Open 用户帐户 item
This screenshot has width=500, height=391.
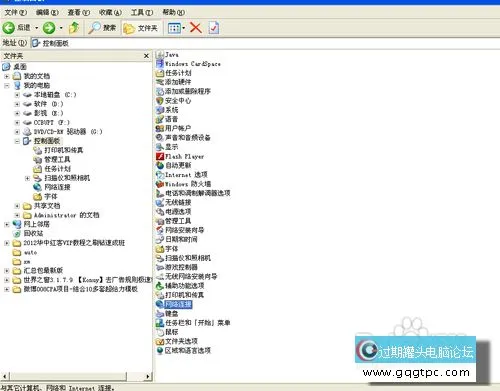173,128
